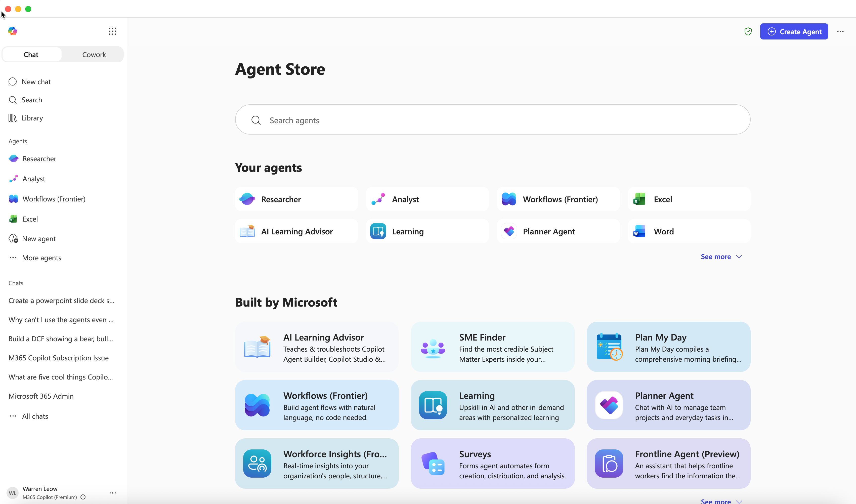The height and width of the screenshot is (504, 856).
Task: Open the Word card under Your agents
Action: 689,231
